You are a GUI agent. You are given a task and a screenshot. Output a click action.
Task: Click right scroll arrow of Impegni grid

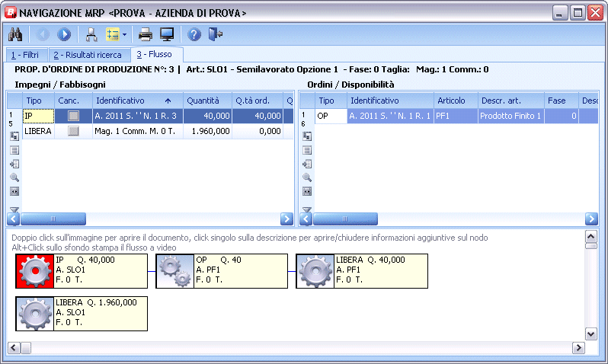click(x=286, y=219)
